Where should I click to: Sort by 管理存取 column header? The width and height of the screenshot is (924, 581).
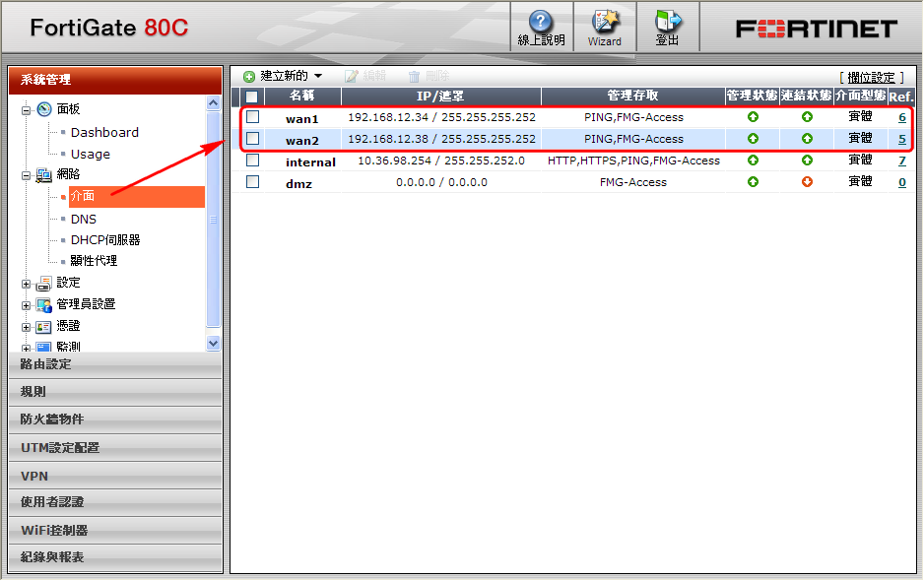tap(632, 97)
